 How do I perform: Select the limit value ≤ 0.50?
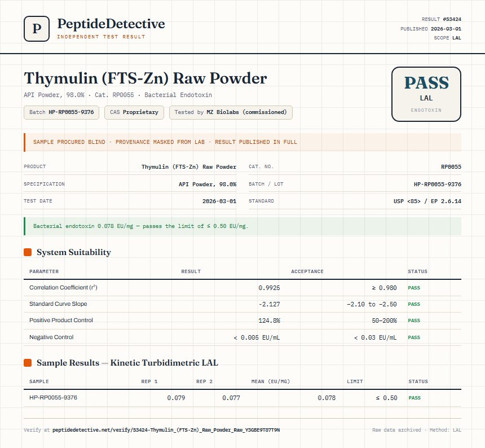pyautogui.click(x=386, y=398)
